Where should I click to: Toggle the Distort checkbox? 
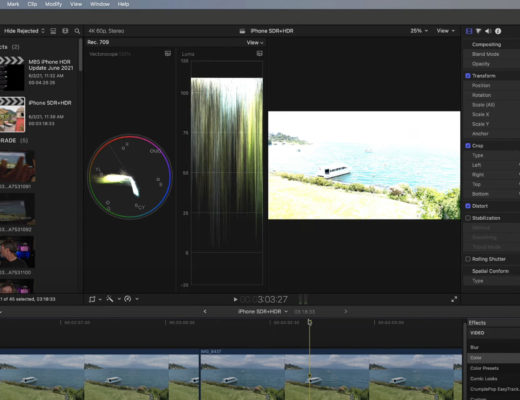pyautogui.click(x=468, y=206)
